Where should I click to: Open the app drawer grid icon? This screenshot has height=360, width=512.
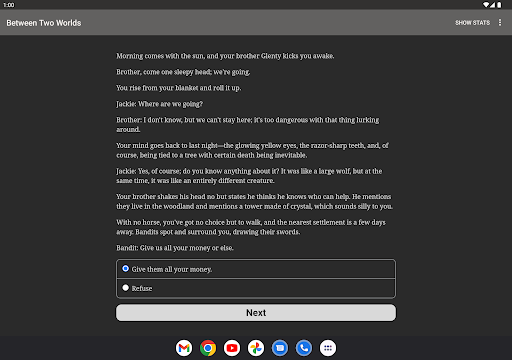point(328,348)
